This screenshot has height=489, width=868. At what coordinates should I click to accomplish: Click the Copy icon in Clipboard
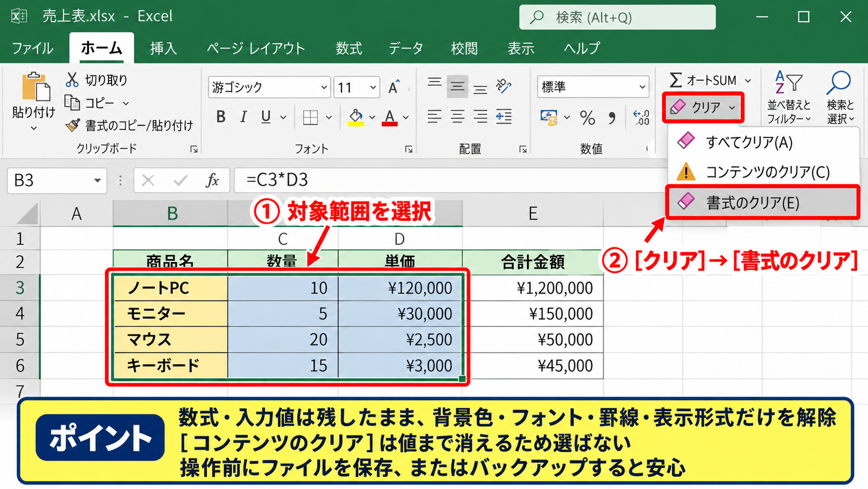click(72, 102)
